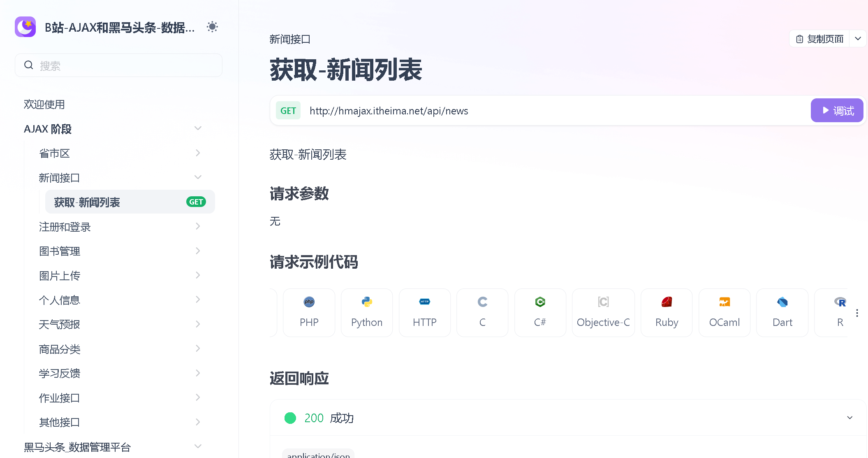
Task: Select the Python code example
Action: tap(367, 313)
